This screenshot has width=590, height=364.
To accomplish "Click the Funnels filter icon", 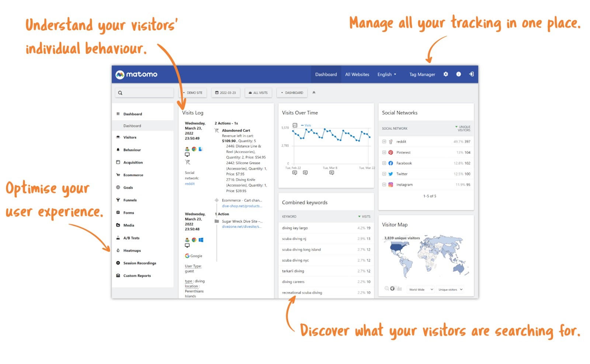I will coord(118,200).
